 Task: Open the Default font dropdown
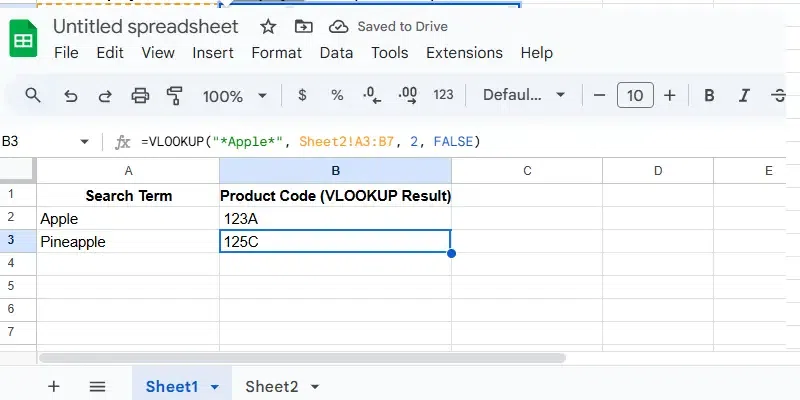coord(524,96)
